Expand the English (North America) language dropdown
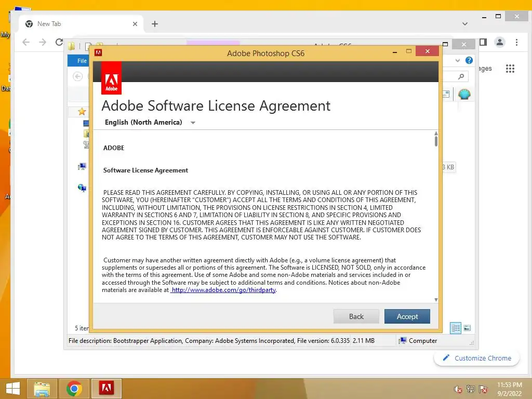532x399 pixels. point(193,123)
